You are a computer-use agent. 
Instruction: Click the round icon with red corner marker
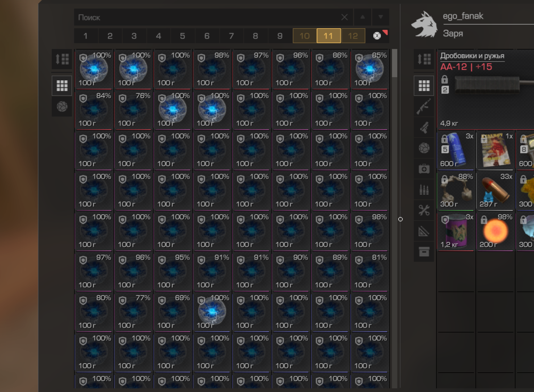pos(377,36)
